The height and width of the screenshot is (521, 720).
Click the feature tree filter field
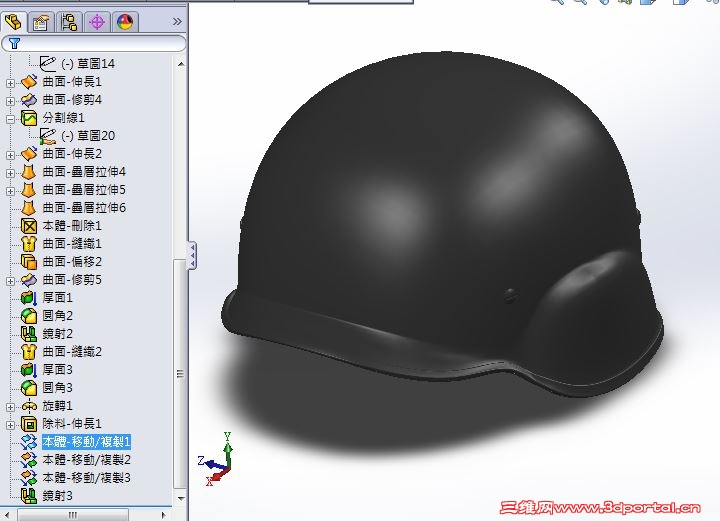tap(94, 44)
